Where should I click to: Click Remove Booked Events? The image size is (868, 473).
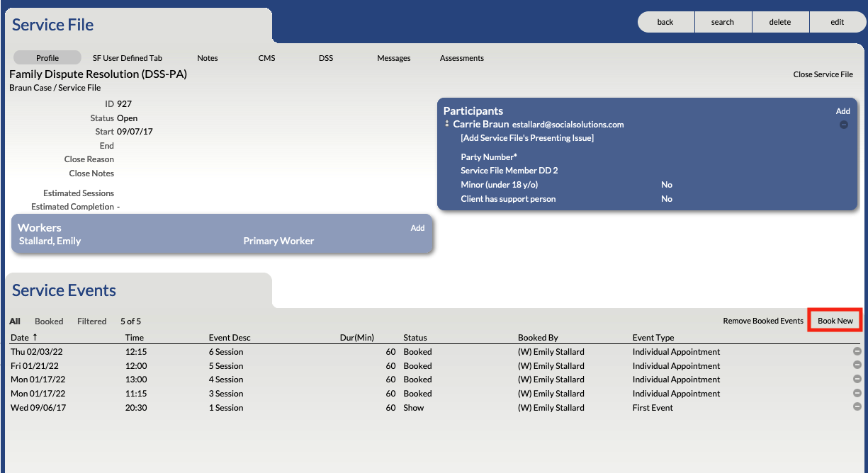tap(763, 321)
